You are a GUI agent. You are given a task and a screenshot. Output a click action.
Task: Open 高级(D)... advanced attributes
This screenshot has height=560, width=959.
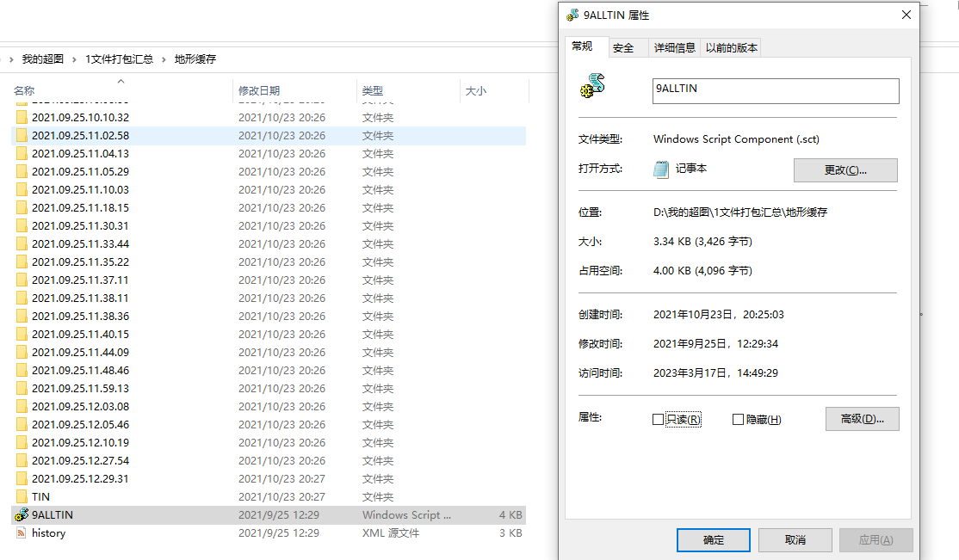(862, 419)
